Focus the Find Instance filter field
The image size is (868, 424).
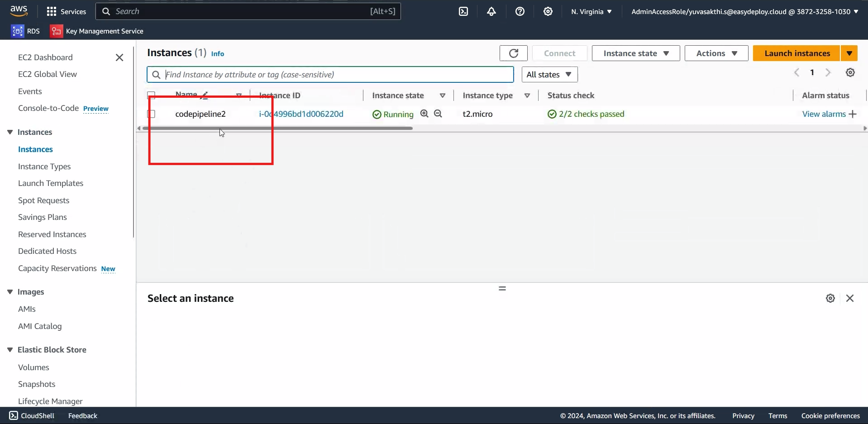tap(330, 75)
